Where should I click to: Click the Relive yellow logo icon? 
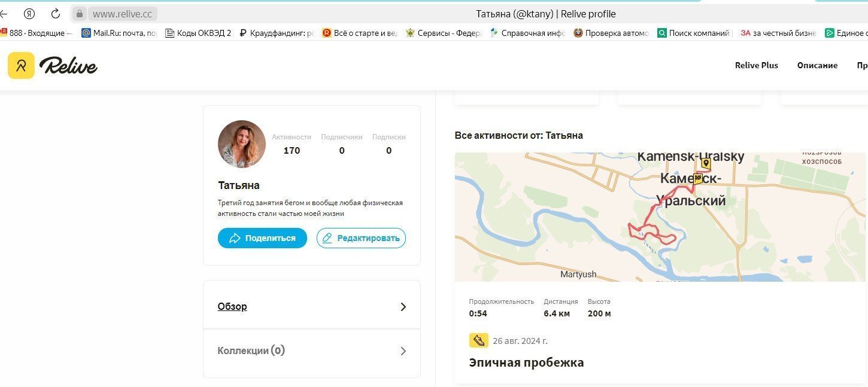pos(21,65)
